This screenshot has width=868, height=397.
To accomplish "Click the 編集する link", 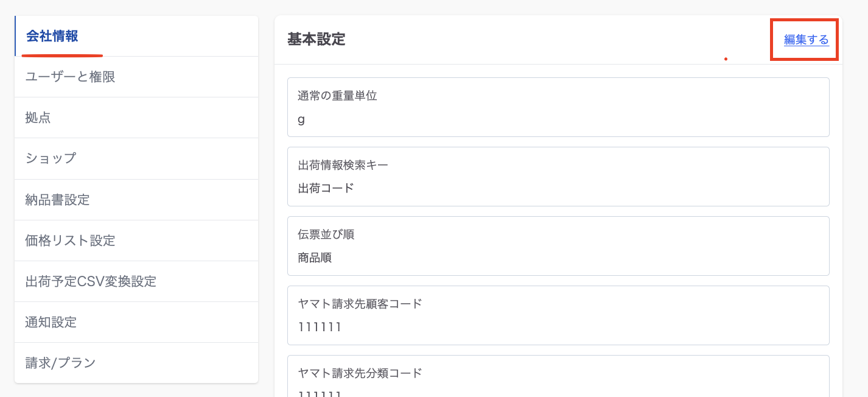I will tap(806, 40).
